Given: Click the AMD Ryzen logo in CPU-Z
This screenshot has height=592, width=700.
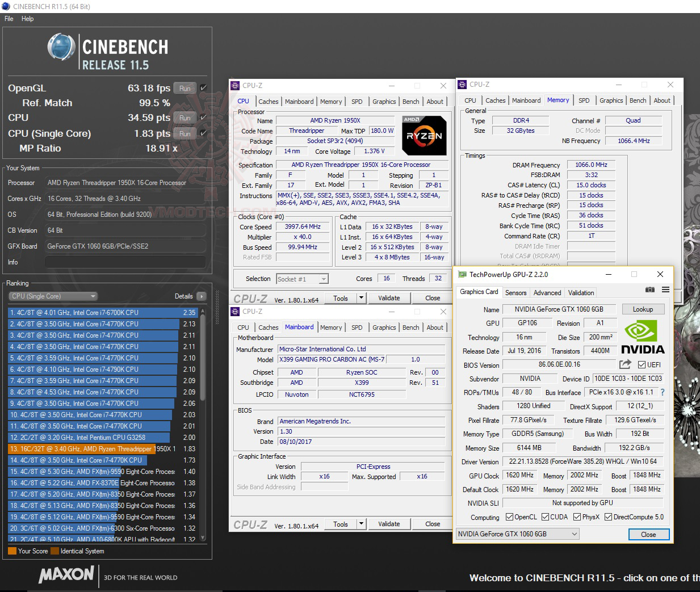Looking at the screenshot, I should pyautogui.click(x=424, y=135).
